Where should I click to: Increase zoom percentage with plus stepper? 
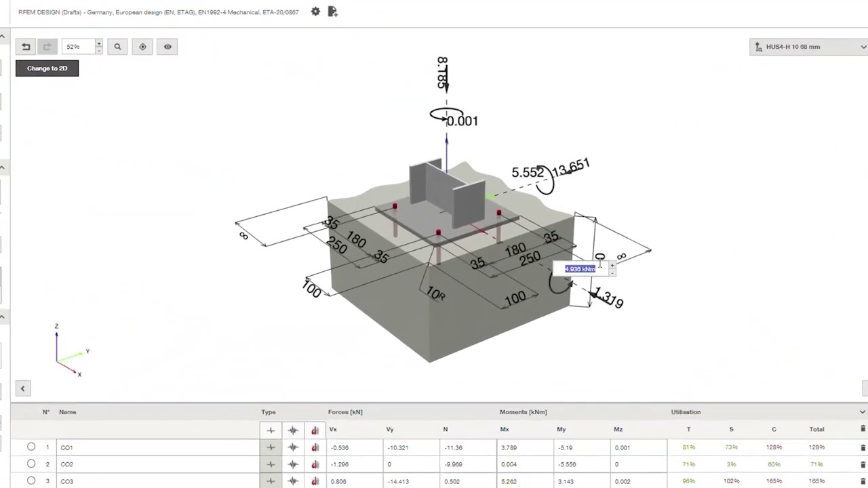click(x=99, y=43)
